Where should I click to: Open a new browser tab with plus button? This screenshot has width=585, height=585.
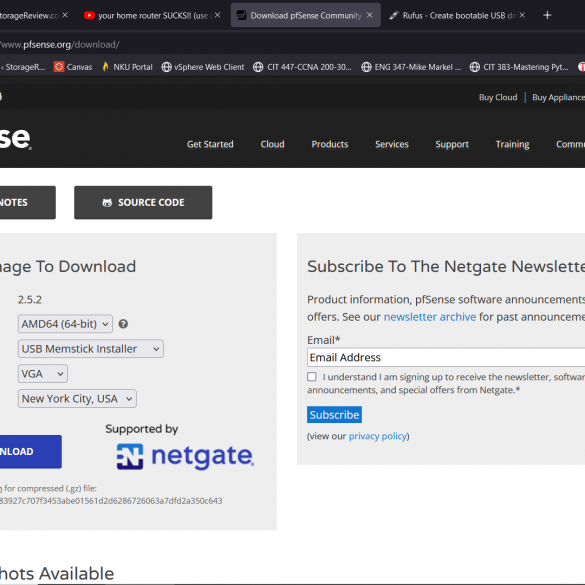pyautogui.click(x=547, y=15)
